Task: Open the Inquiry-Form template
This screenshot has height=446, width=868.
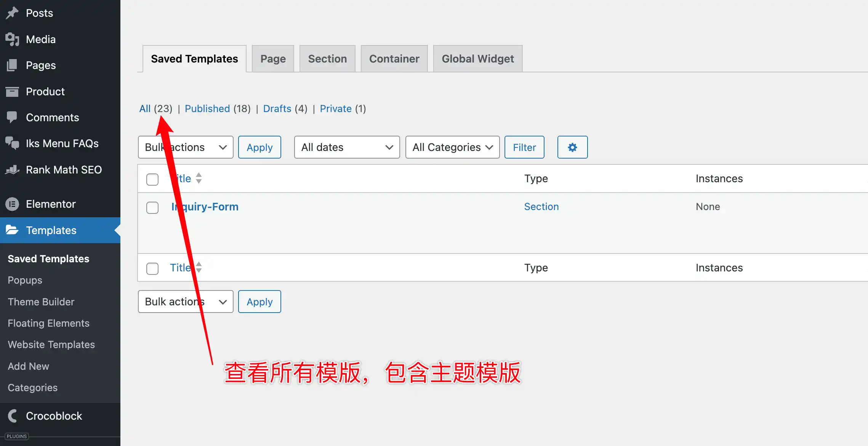Action: point(205,207)
